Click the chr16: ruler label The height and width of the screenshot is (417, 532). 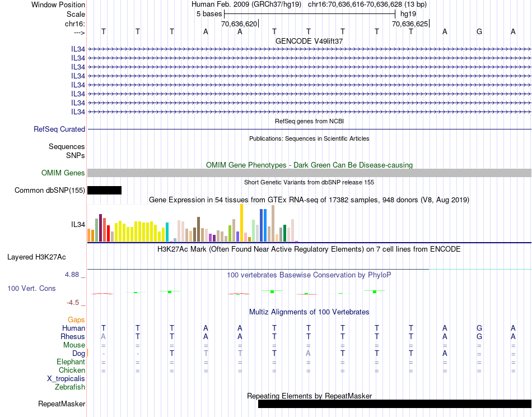[74, 24]
